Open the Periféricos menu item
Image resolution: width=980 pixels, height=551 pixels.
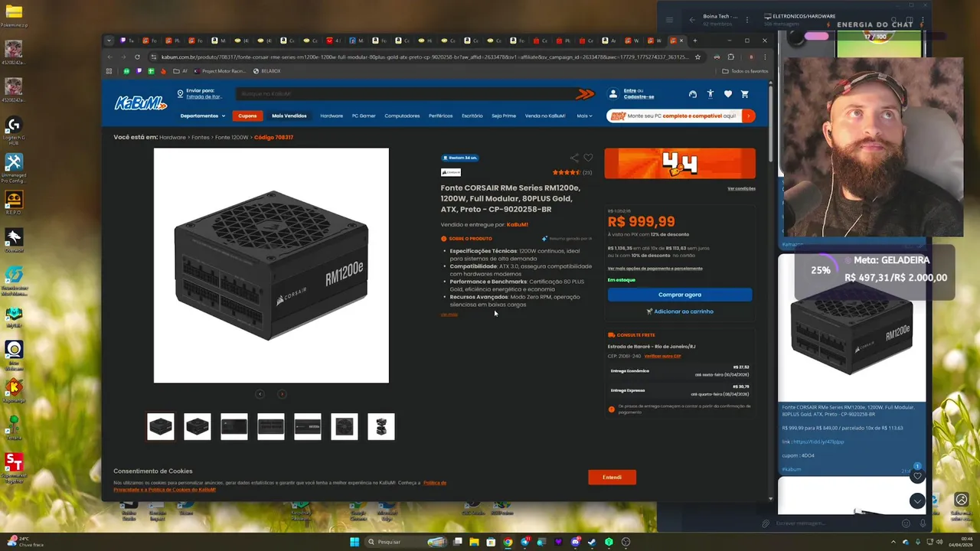click(441, 116)
